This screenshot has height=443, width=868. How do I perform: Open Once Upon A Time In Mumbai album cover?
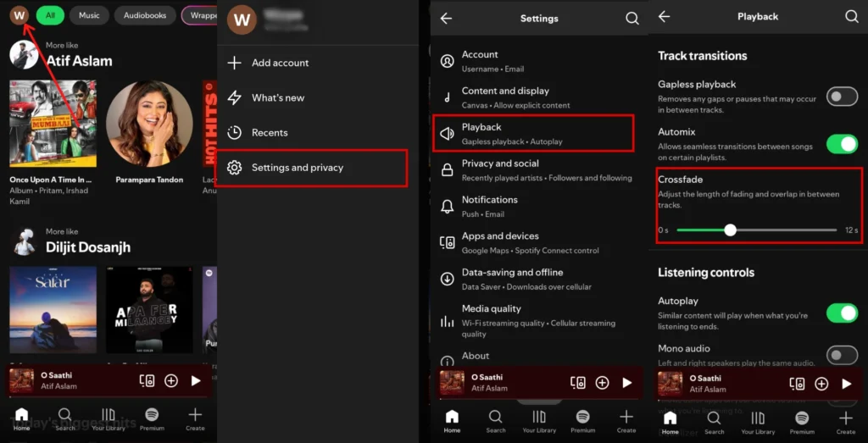53,124
